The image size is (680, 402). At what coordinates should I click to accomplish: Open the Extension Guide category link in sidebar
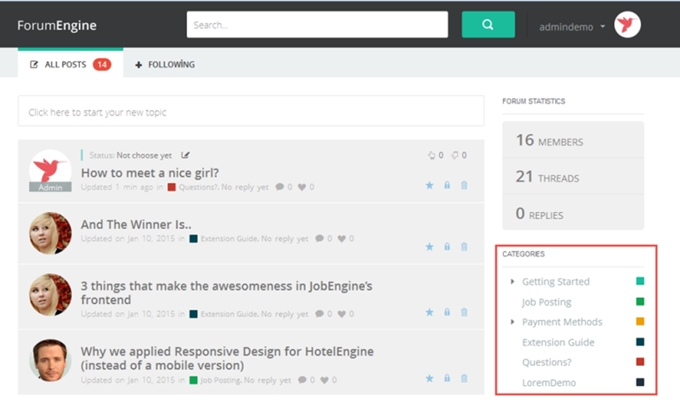558,342
